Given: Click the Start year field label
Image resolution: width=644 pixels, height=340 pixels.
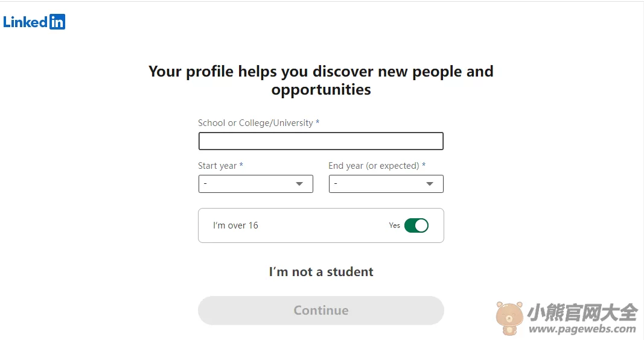Looking at the screenshot, I should click(220, 166).
